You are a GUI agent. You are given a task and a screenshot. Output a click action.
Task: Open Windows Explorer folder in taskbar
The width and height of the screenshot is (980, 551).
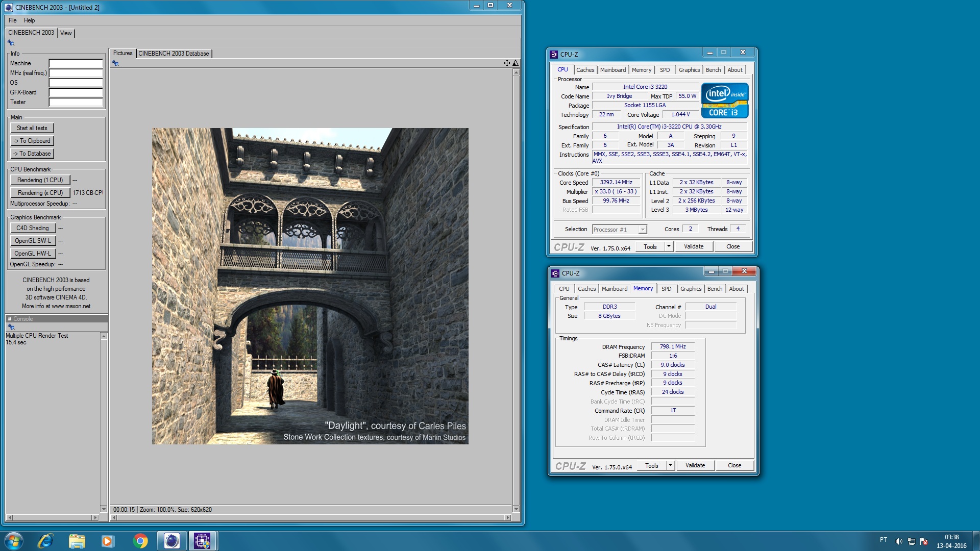[77, 541]
